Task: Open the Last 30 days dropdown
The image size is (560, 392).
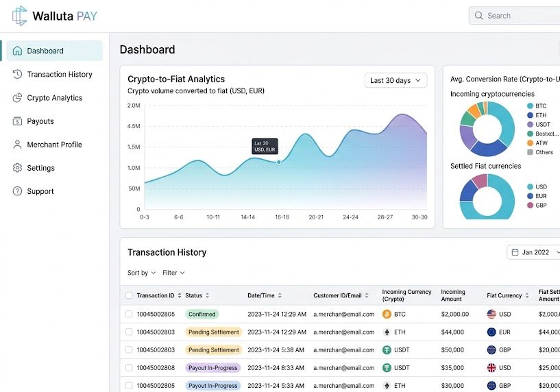Action: pyautogui.click(x=395, y=80)
